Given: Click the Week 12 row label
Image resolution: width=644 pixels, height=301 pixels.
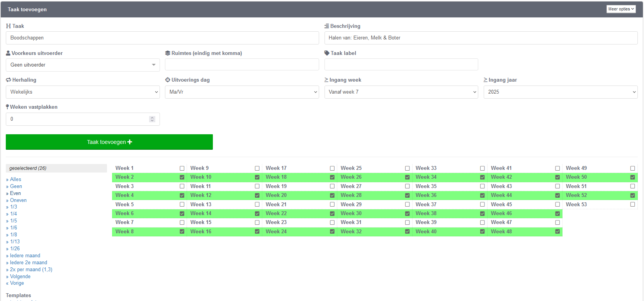Looking at the screenshot, I should pyautogui.click(x=201, y=195).
